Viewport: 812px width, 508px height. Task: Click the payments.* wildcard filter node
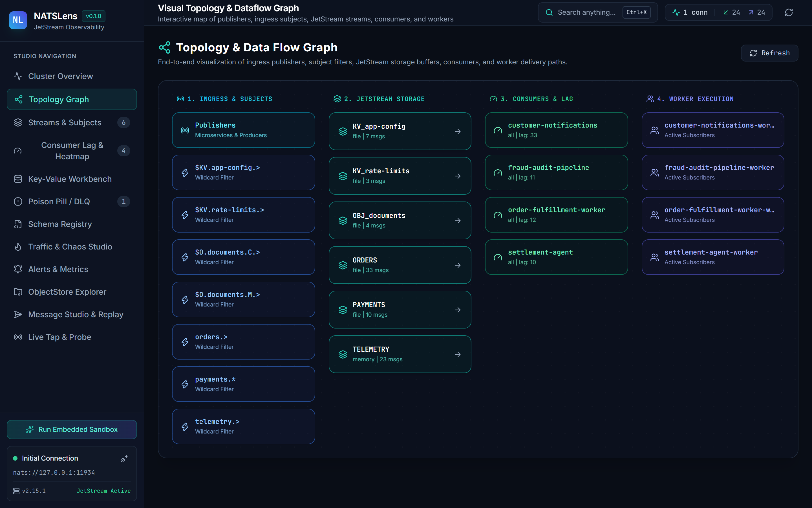point(243,384)
